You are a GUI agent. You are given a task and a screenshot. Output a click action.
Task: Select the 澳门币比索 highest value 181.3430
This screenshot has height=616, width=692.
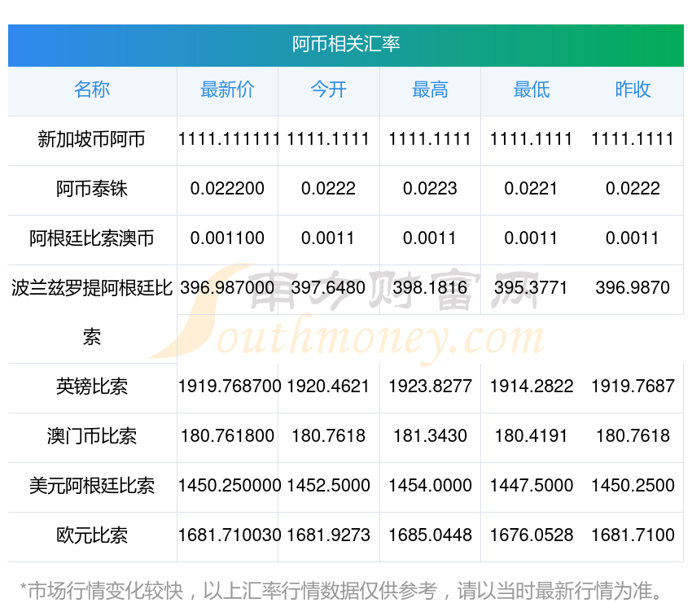430,436
